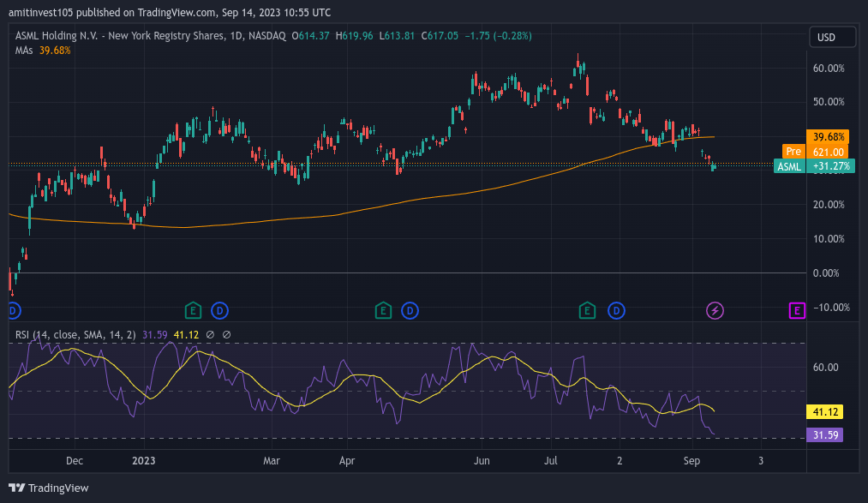868x503 pixels.
Task: Click the first circle-slash icon in the RSI legend
Action: [210, 335]
